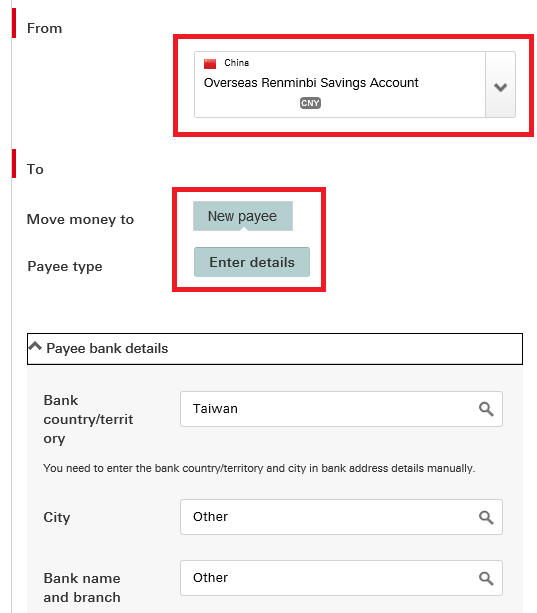
Task: Click the manual bank address notice text
Action: pos(259,468)
